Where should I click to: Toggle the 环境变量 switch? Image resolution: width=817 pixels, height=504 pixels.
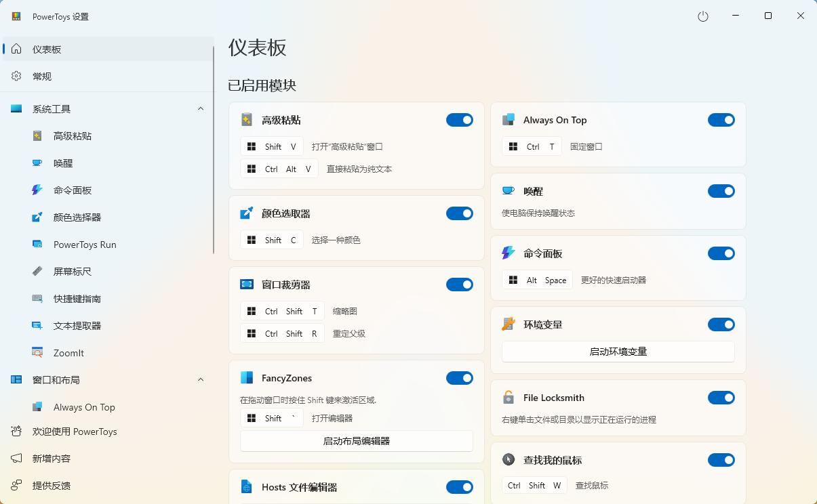tap(721, 324)
